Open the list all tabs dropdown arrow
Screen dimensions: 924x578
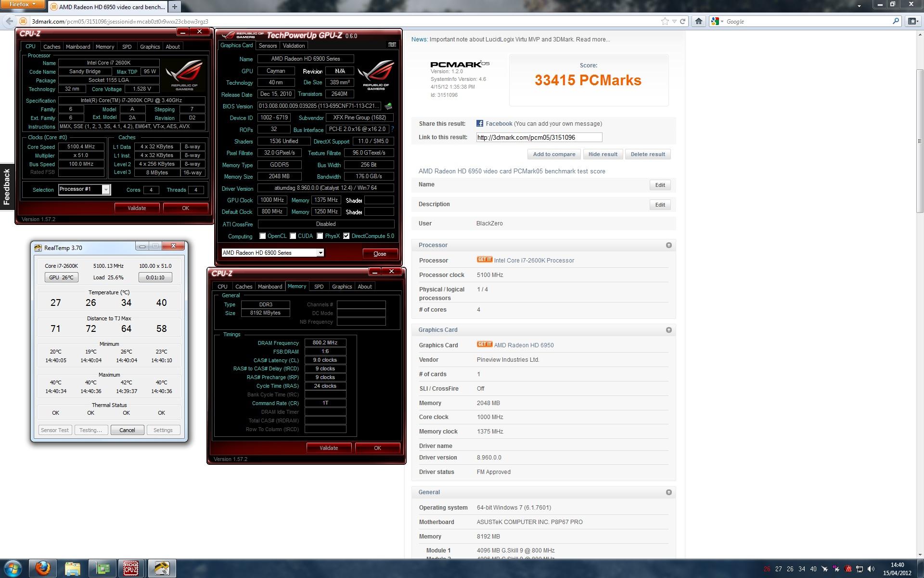859,6
